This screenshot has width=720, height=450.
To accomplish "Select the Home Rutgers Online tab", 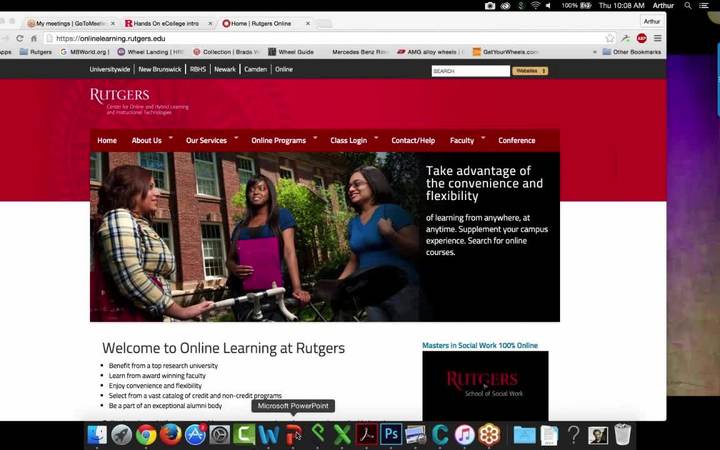I will pyautogui.click(x=261, y=23).
